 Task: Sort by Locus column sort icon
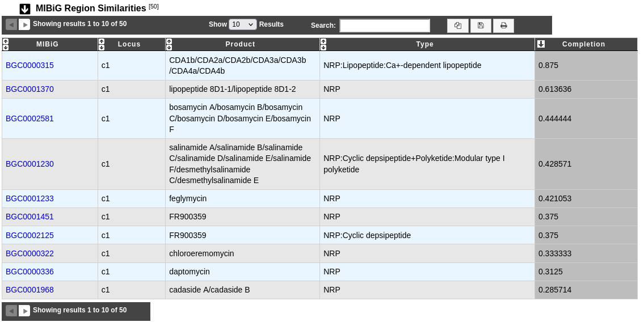click(102, 44)
